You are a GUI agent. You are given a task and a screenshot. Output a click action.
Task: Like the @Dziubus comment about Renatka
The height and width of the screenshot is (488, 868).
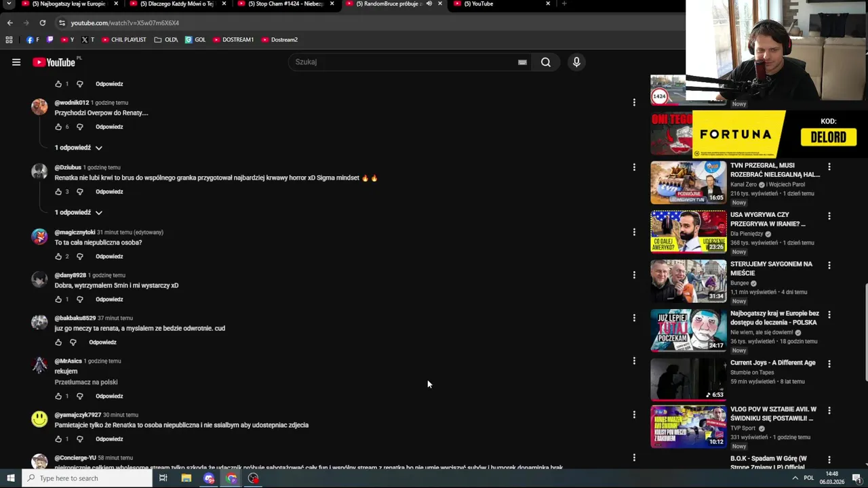(58, 192)
